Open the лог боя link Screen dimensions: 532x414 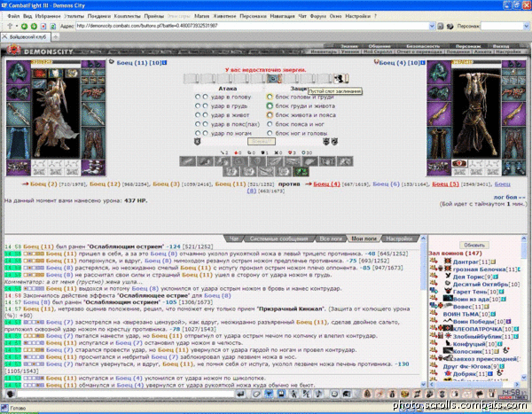click(x=509, y=197)
